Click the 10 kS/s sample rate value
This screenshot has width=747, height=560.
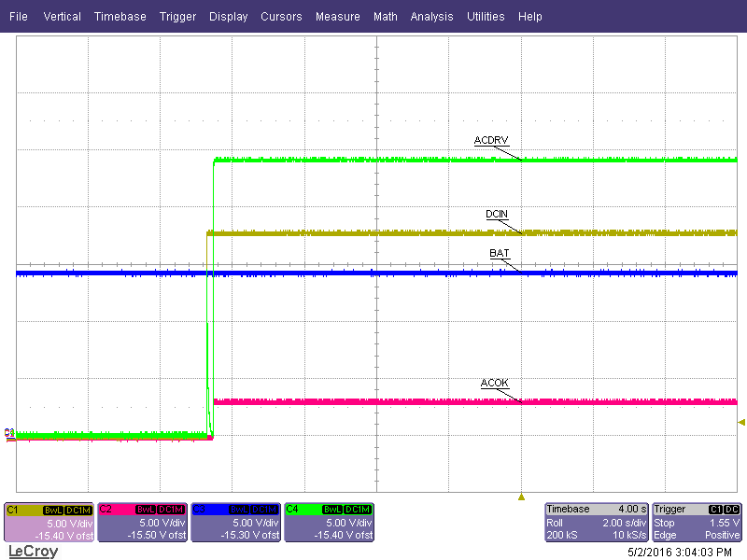629,535
